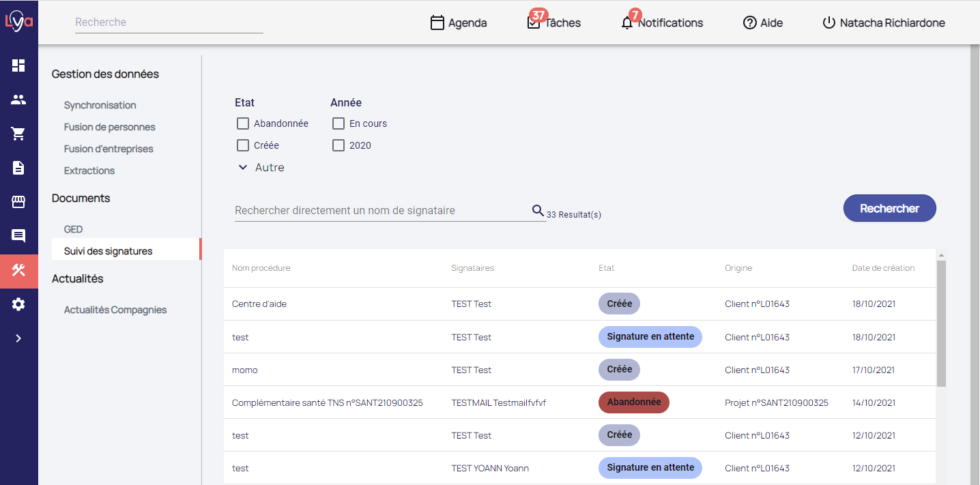980x485 pixels.
Task: Click the storefront sidebar icon
Action: pyautogui.click(x=18, y=202)
